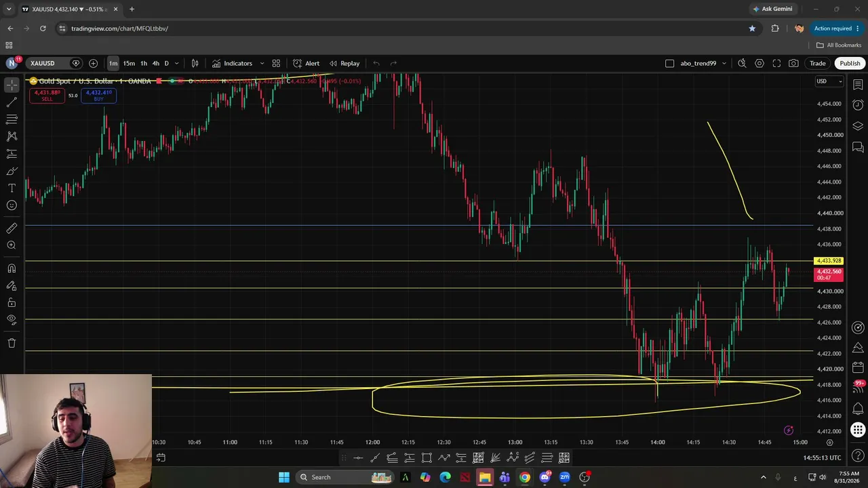Image resolution: width=868 pixels, height=488 pixels.
Task: Switch to the 15m timeframe
Action: pos(129,63)
